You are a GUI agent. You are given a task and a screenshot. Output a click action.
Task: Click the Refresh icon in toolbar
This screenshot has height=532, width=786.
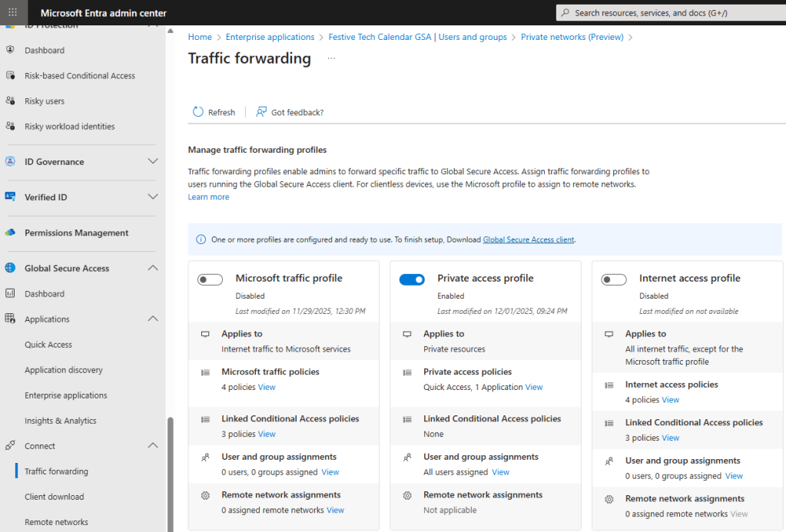[x=198, y=112]
